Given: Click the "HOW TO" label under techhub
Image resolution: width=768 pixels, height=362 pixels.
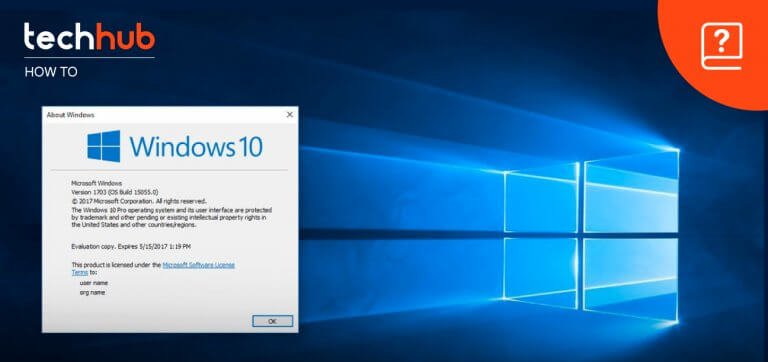Looking at the screenshot, I should point(51,72).
